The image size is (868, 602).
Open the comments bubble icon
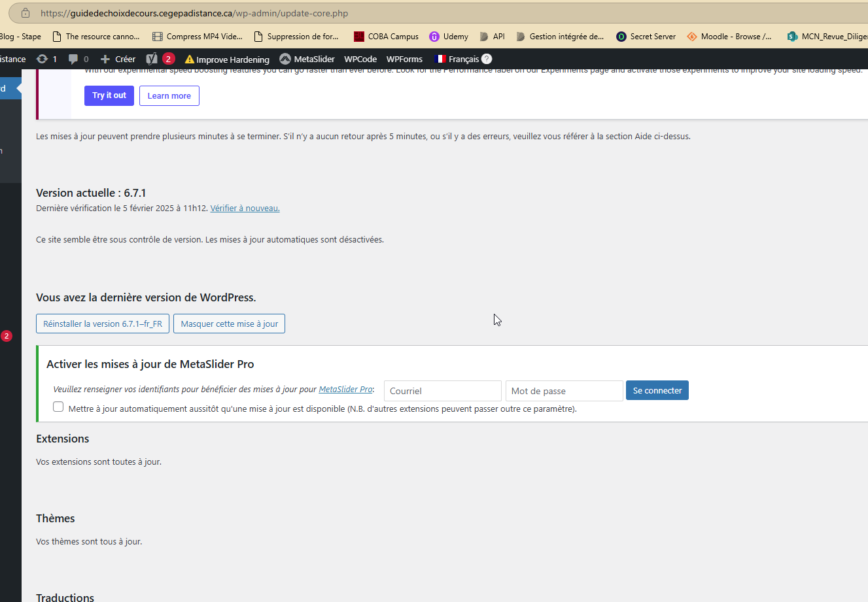(x=73, y=59)
